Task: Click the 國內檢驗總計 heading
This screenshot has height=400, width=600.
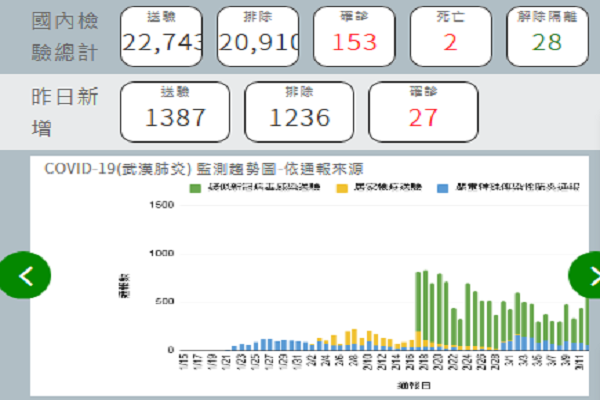Action: click(65, 34)
